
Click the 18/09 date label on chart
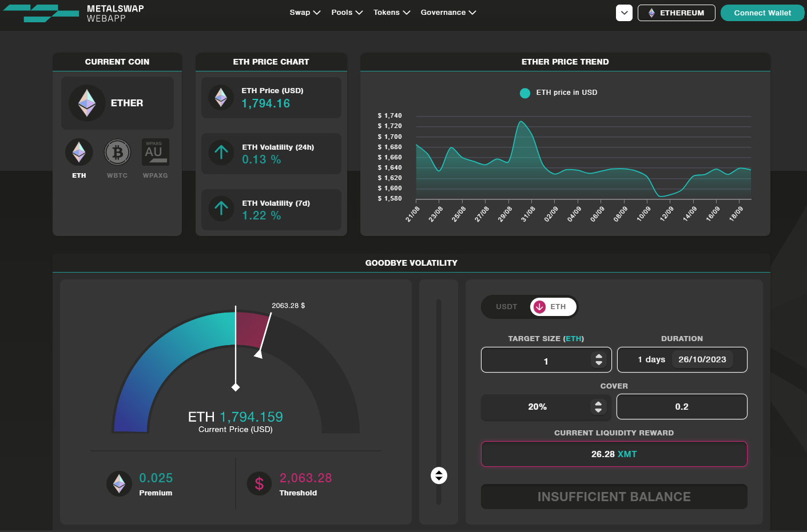pos(736,214)
